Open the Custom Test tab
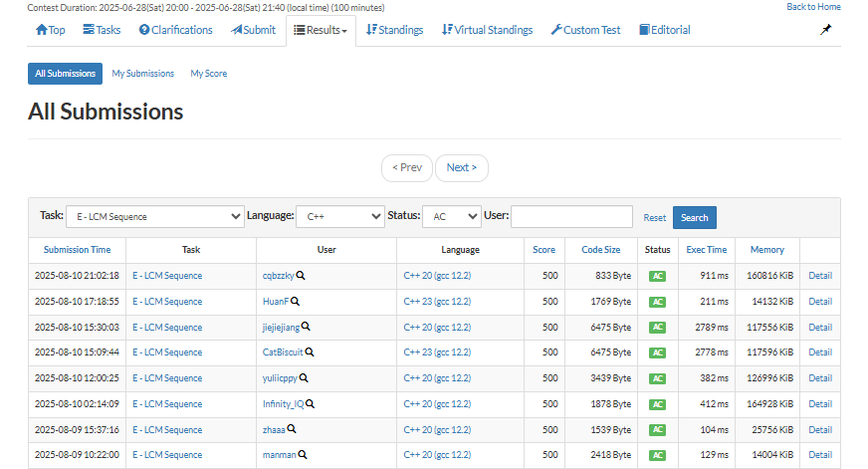The width and height of the screenshot is (868, 469). (x=585, y=30)
